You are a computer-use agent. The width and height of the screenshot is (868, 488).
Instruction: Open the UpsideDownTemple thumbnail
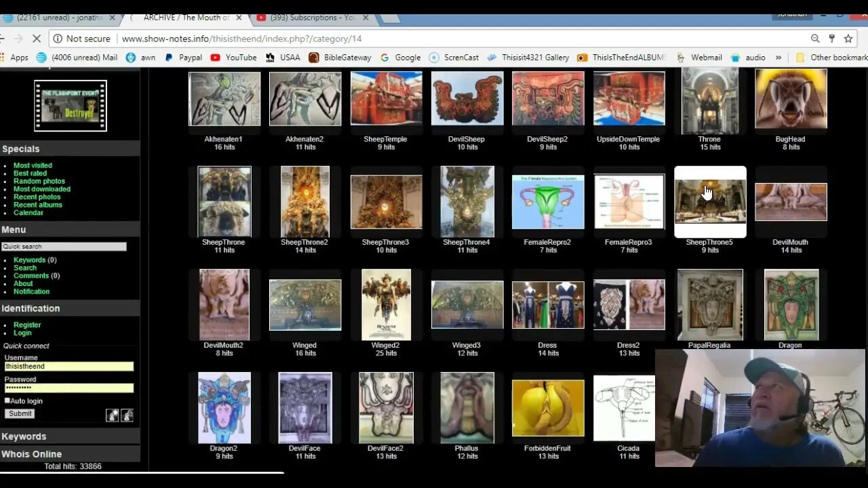[629, 99]
